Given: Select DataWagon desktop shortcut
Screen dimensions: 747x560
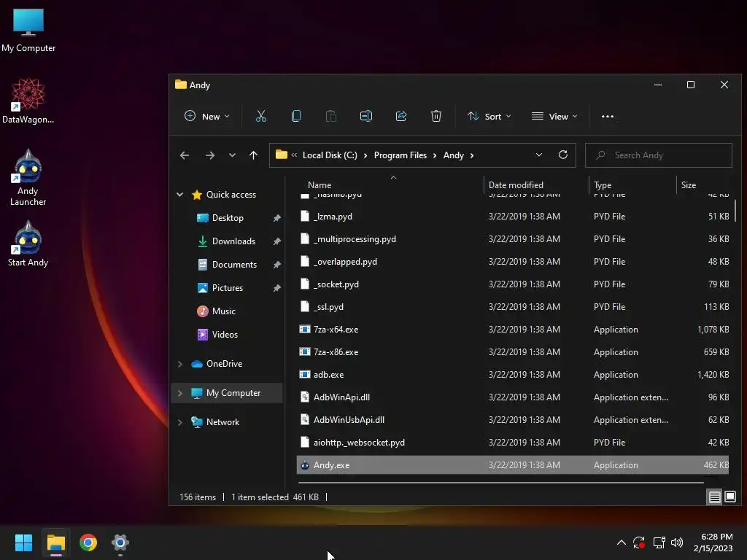Looking at the screenshot, I should [x=28, y=101].
